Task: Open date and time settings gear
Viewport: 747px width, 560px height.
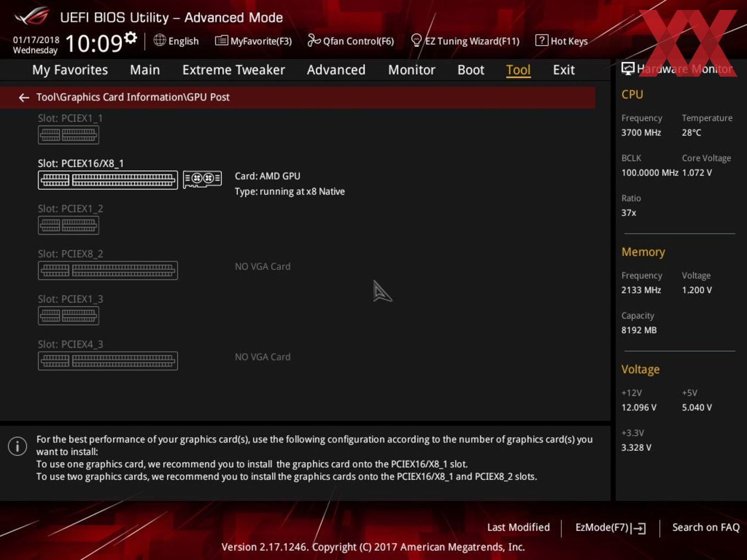Action: click(130, 37)
